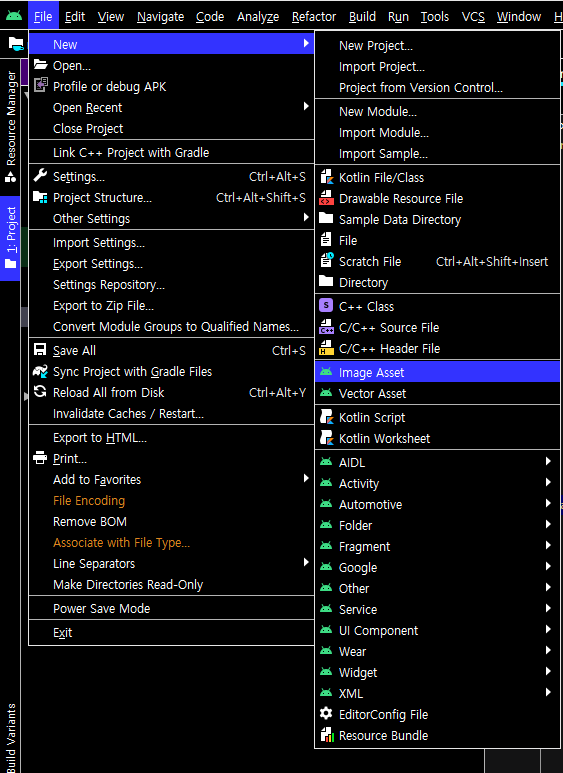Choose Remove BOM menu entry
Viewport: 563px width, 773px height.
tap(172, 522)
